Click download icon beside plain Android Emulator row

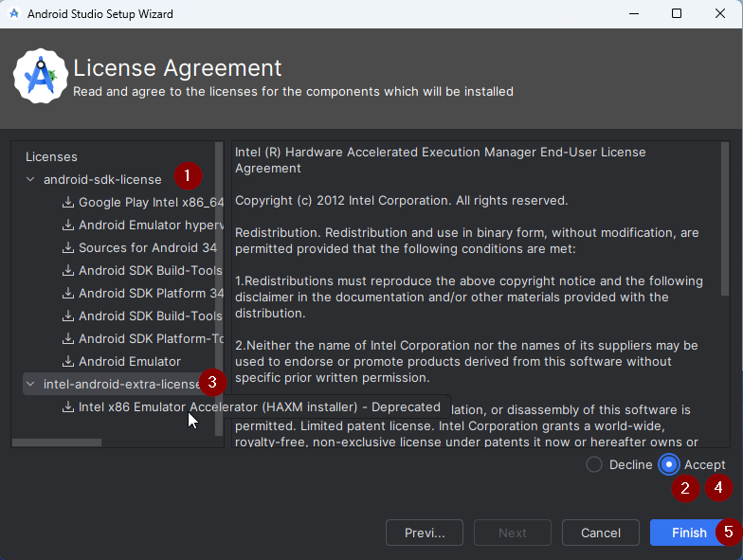(68, 362)
